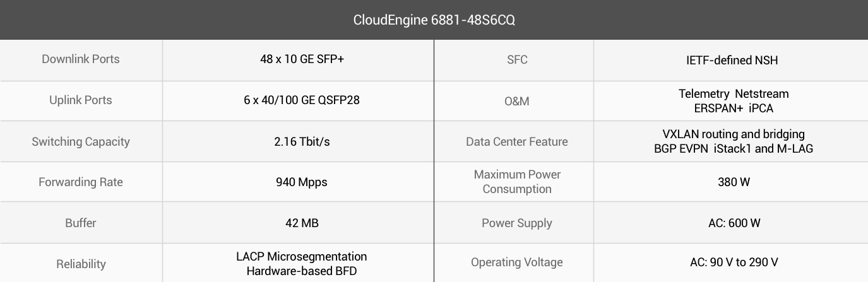Click the AC: 90 V to 290 V value

[x=734, y=262]
